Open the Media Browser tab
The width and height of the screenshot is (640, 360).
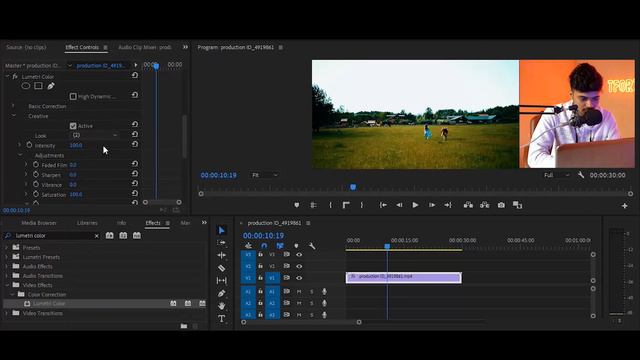pyautogui.click(x=39, y=223)
